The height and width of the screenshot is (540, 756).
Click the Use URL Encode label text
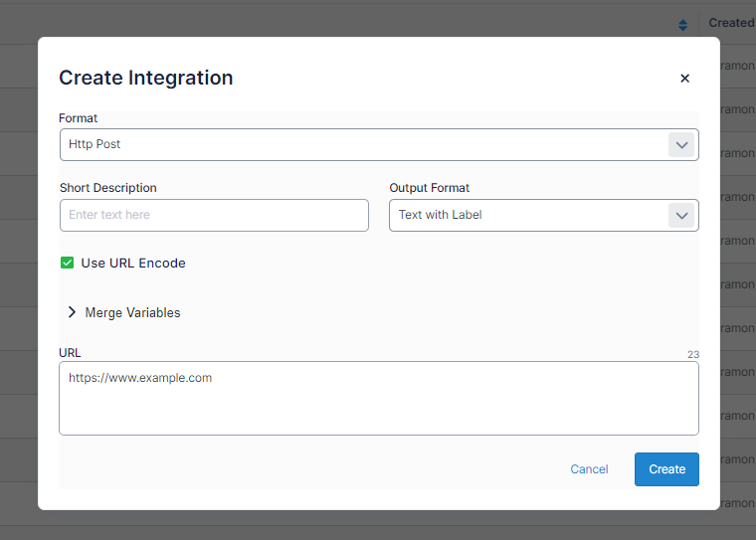tap(133, 264)
